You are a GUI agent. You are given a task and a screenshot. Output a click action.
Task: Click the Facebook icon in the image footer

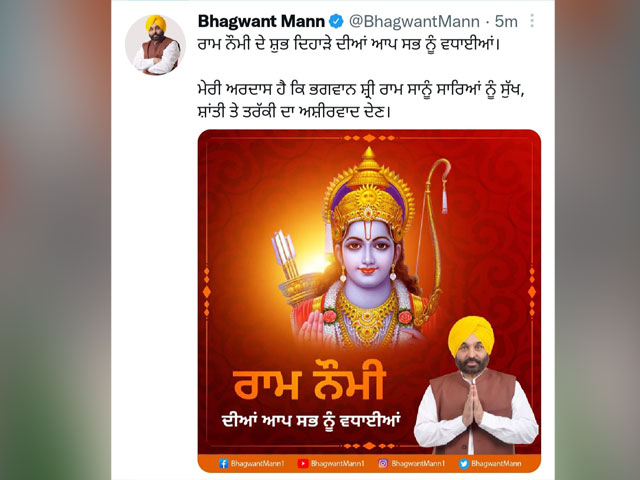(223, 463)
